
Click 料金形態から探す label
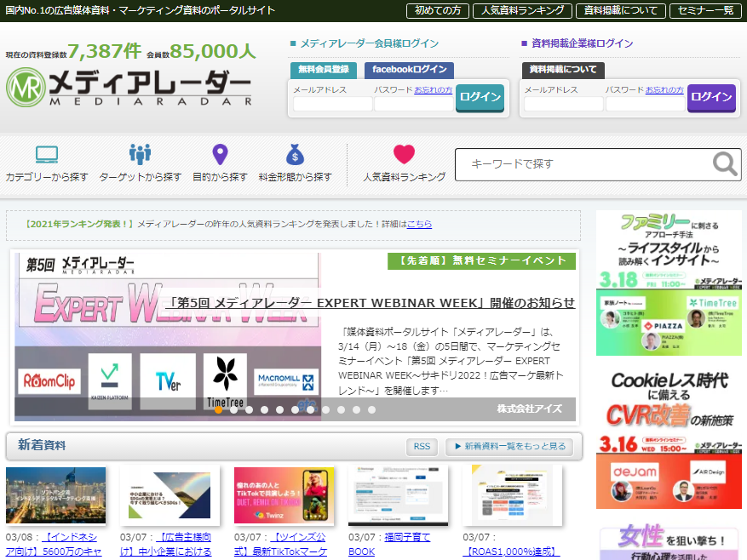point(295,177)
